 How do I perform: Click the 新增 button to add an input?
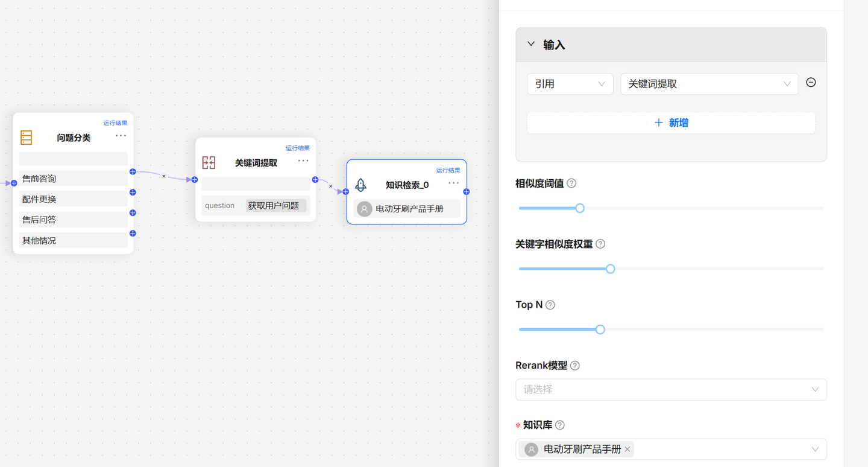click(x=671, y=122)
